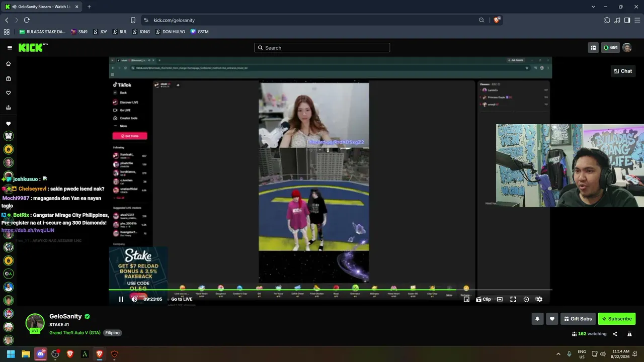
Task: Show the Chat panel
Action: (x=623, y=71)
